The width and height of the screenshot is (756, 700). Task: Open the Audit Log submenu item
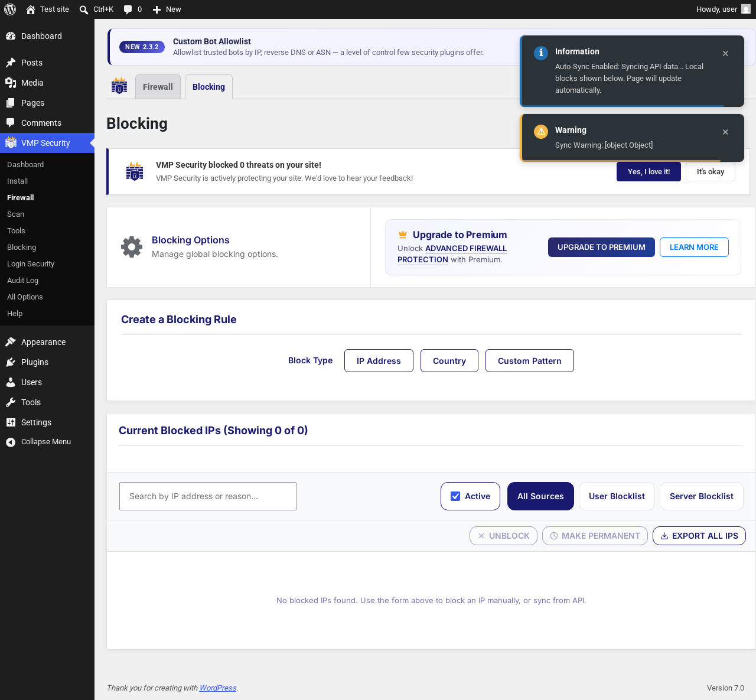click(23, 281)
